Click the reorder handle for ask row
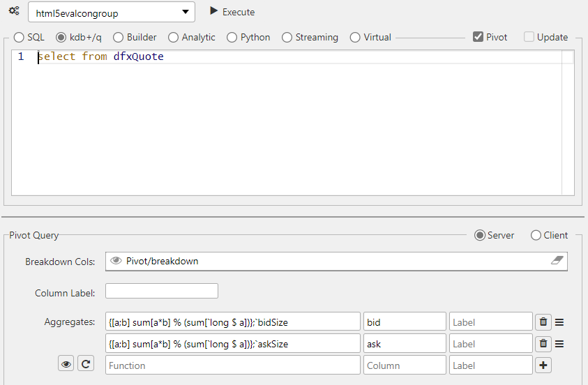Viewport: 588px width, 385px height. (559, 344)
